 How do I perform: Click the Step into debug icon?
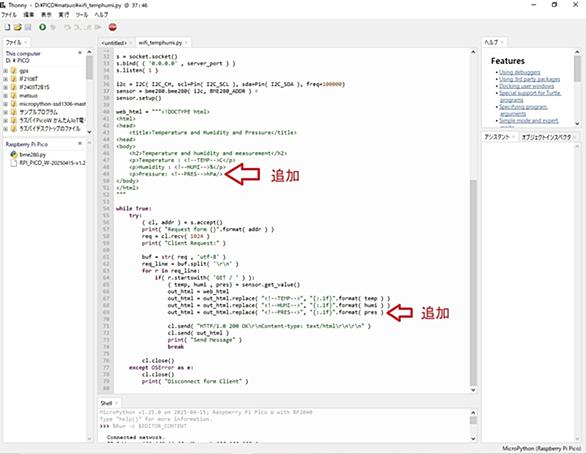coord(78,27)
